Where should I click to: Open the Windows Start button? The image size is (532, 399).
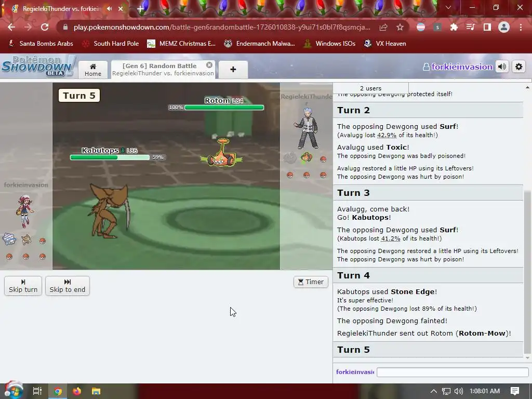coord(13,391)
